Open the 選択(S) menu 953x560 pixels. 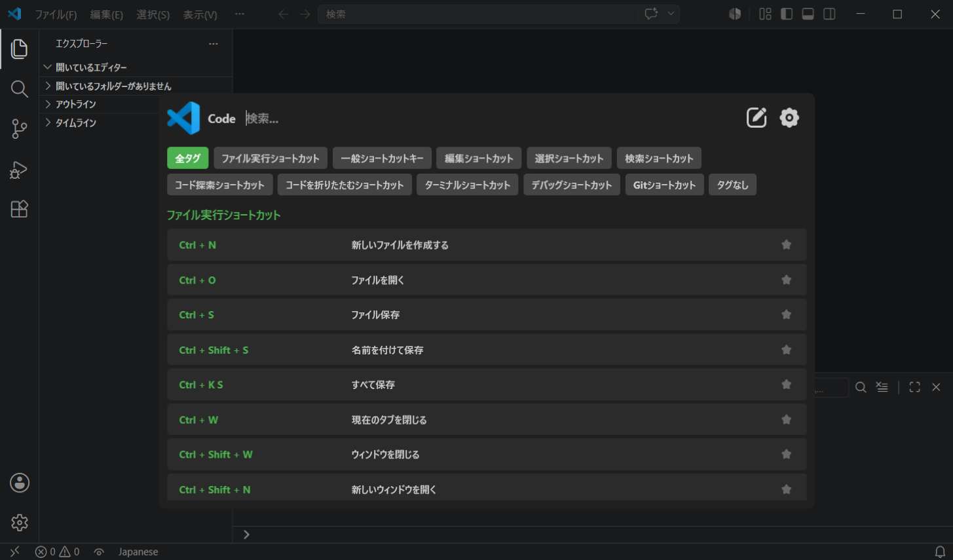pyautogui.click(x=153, y=14)
